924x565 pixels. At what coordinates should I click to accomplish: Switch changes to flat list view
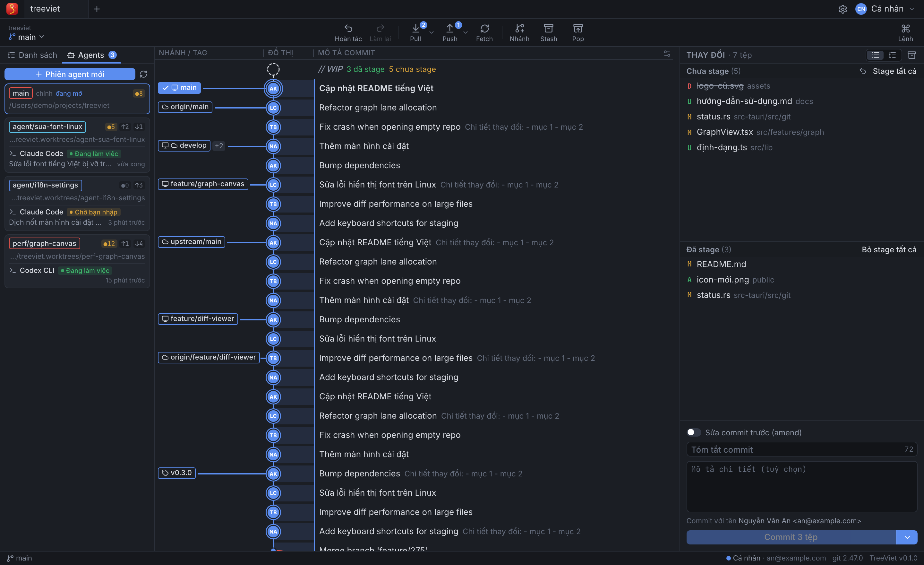876,55
